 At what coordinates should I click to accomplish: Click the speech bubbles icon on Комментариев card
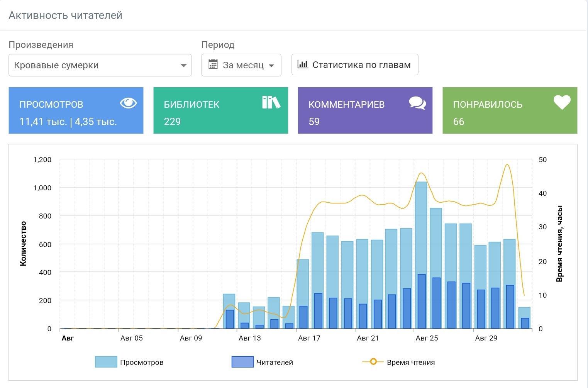point(417,103)
